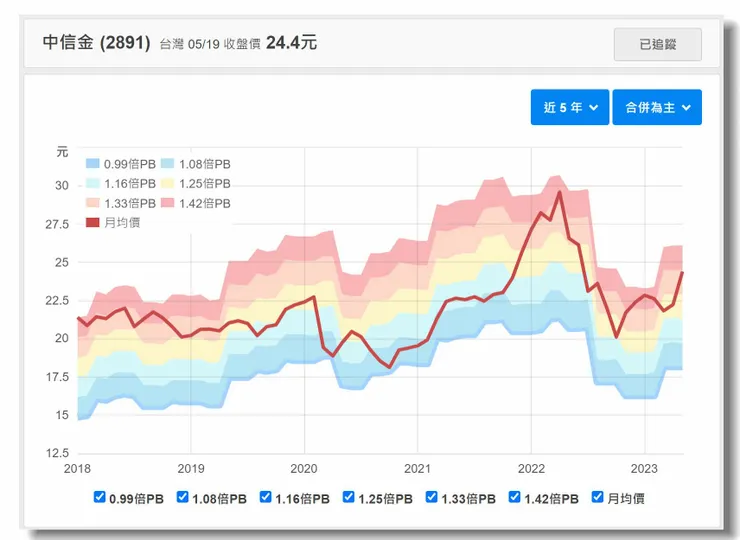The image size is (740, 540).
Task: Click the 20 y-axis value
Action: point(62,338)
